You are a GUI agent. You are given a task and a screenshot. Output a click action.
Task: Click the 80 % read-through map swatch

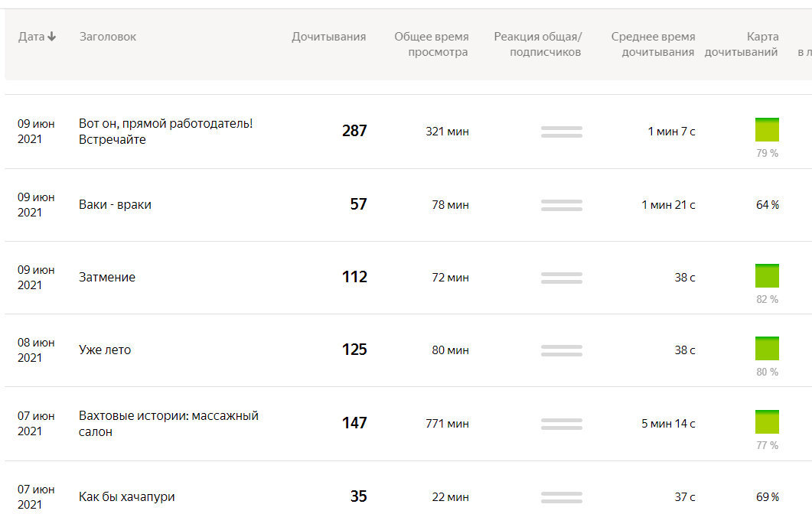(x=767, y=349)
